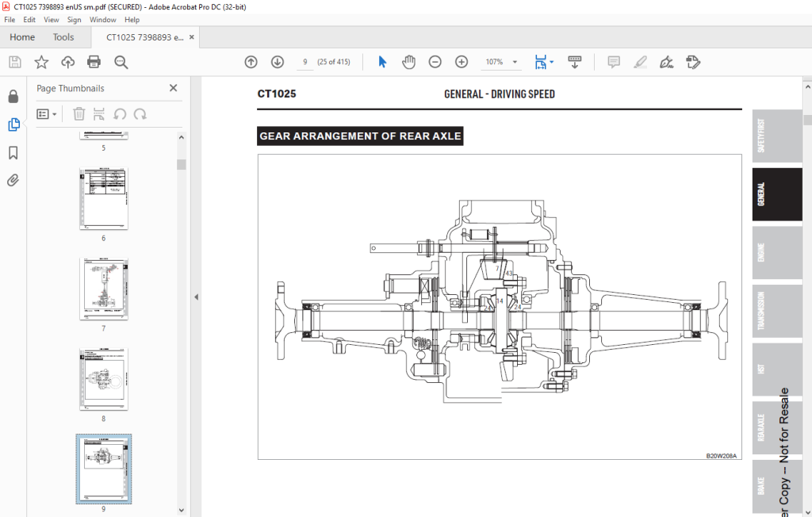Click the SAFETY FIRST side tab
The image size is (812, 517).
(x=777, y=136)
